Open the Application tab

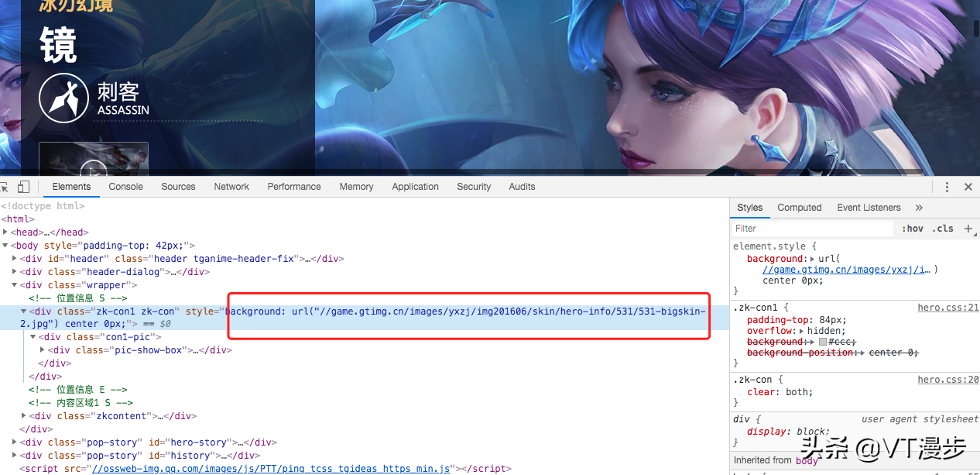click(x=415, y=187)
